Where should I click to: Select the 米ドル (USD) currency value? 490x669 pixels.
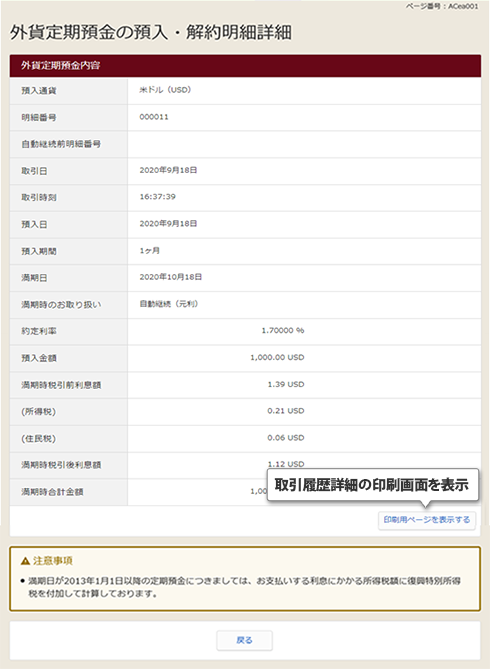pos(165,90)
